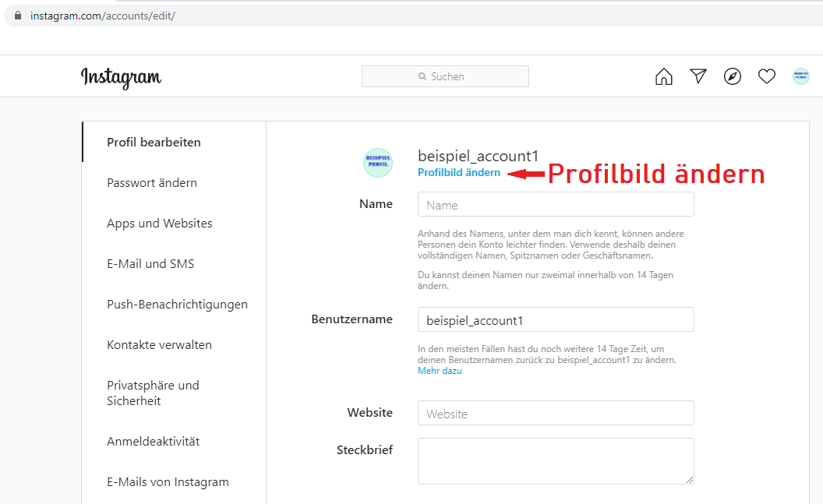Focus the Steckbrief text area
The image size is (823, 504).
coord(556,461)
